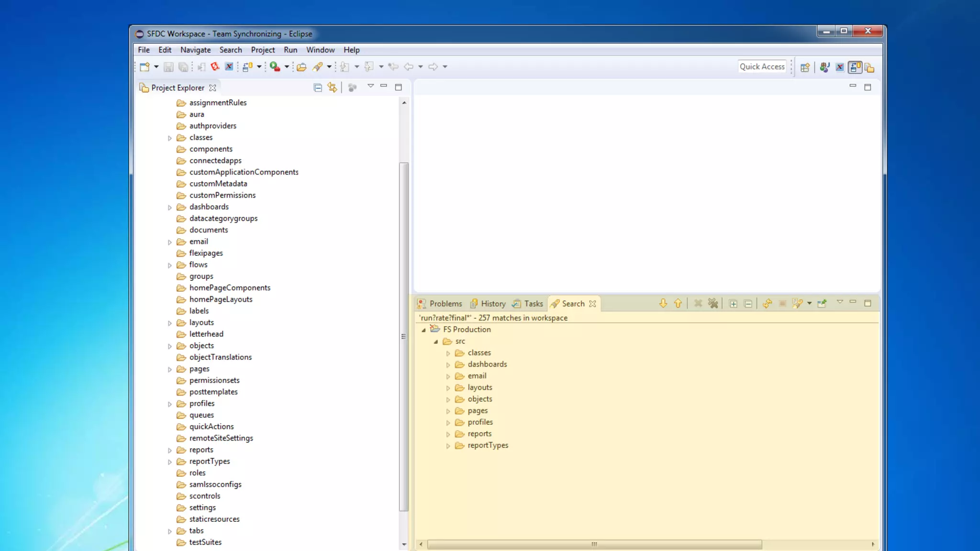Select the staticresources folder
Screen dimensions: 980x551
coord(214,519)
